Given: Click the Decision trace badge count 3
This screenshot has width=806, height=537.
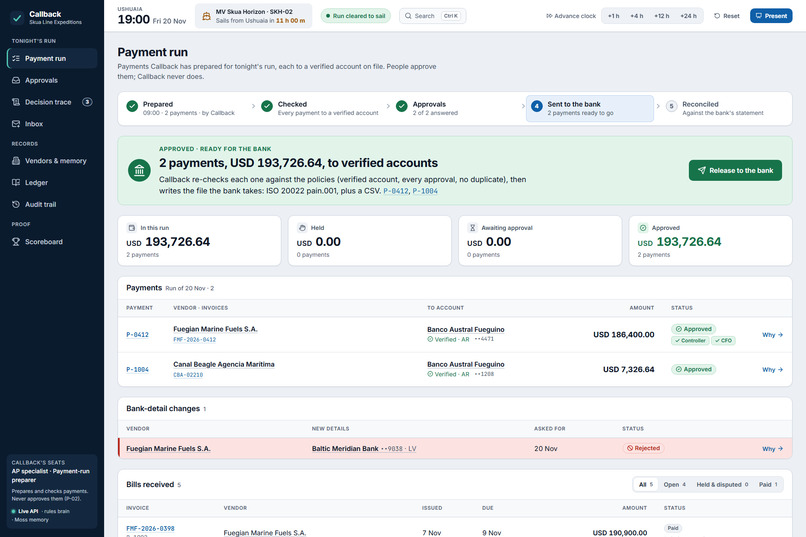Looking at the screenshot, I should [x=87, y=102].
